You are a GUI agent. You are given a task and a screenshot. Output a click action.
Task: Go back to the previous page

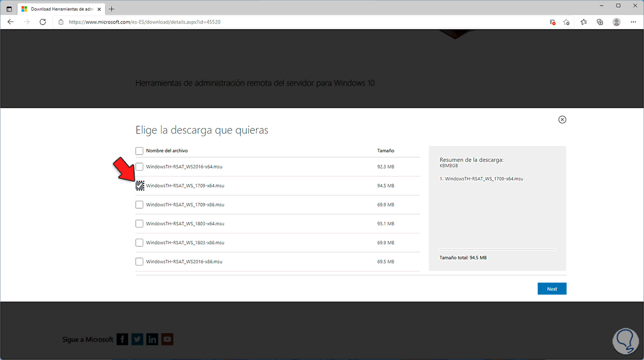pos(11,22)
